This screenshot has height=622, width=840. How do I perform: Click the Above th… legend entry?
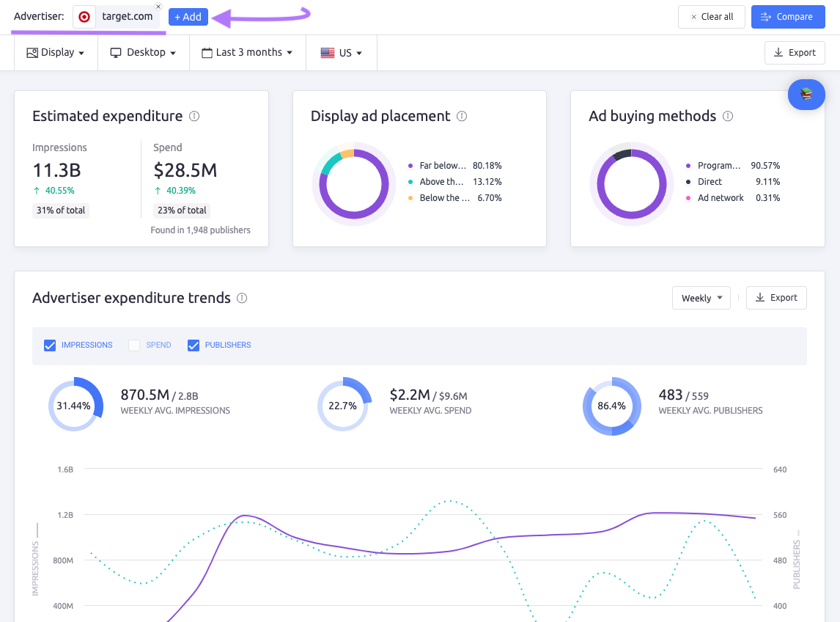click(x=455, y=182)
